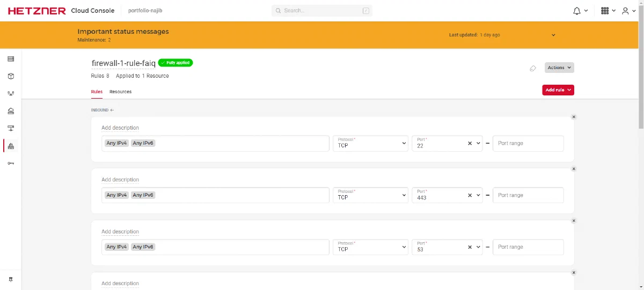Click Port range field for port 443 rule
Viewport: 644px width, 290px height.
click(x=528, y=195)
